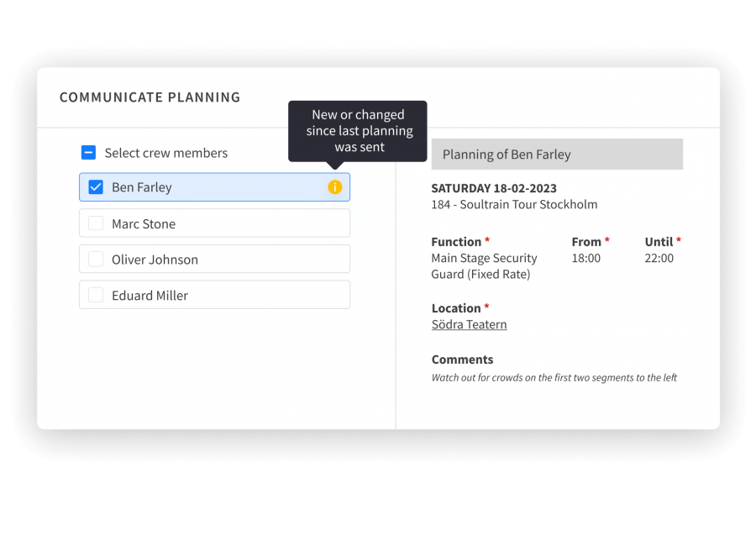Select the Marc Stone name text
Viewport: 756px width, 551px height.
pyautogui.click(x=144, y=224)
